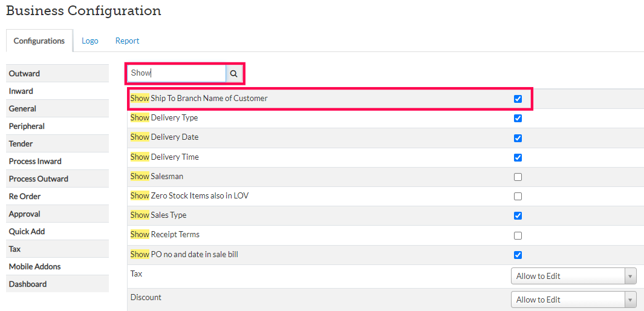Open the Report tab

128,41
